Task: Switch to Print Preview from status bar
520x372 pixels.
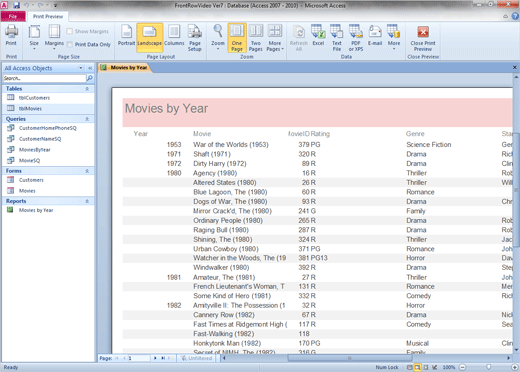Action: point(418,367)
